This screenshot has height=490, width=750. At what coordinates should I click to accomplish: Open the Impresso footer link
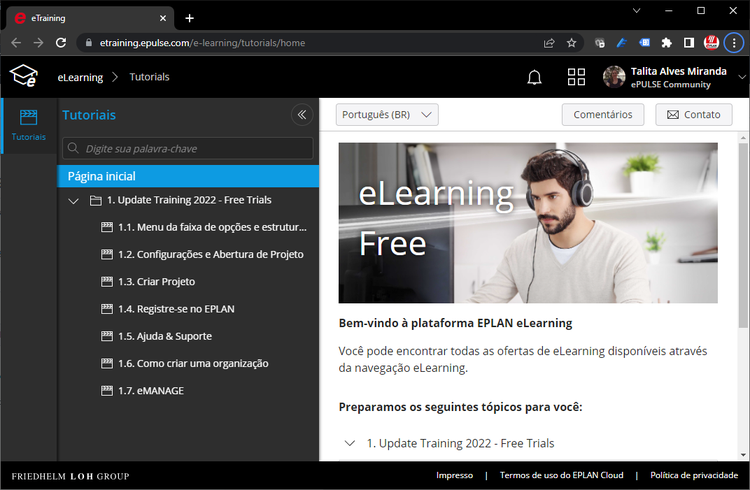tap(454, 475)
